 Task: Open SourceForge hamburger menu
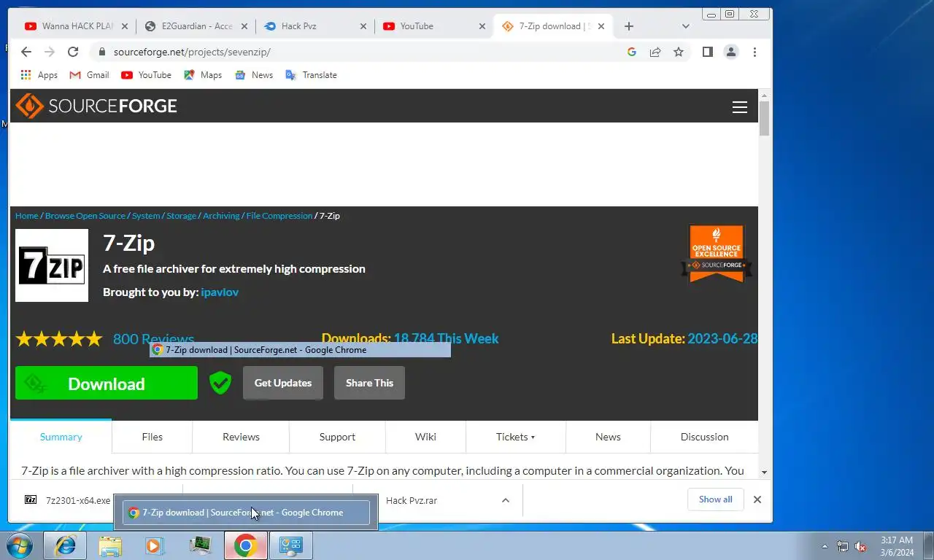click(x=740, y=107)
